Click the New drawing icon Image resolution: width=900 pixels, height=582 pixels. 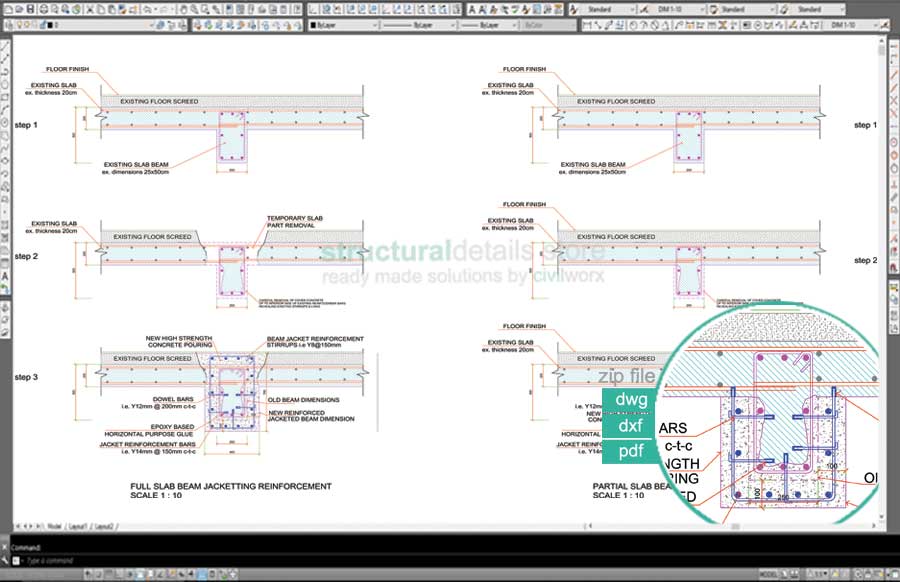[7, 9]
